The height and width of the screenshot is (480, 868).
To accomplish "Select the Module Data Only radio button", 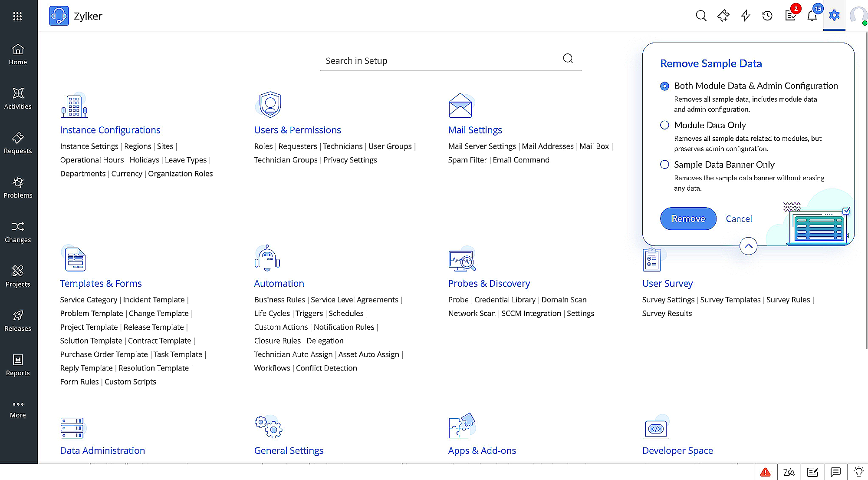I will pyautogui.click(x=664, y=125).
